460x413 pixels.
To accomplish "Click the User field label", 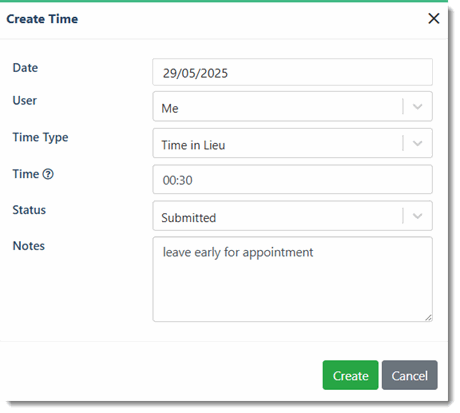I will click(x=25, y=100).
